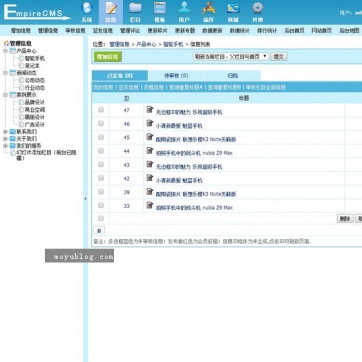This screenshot has height=362, width=362.
Task: Expand the 联系我们 tree node
Action: click(5, 132)
